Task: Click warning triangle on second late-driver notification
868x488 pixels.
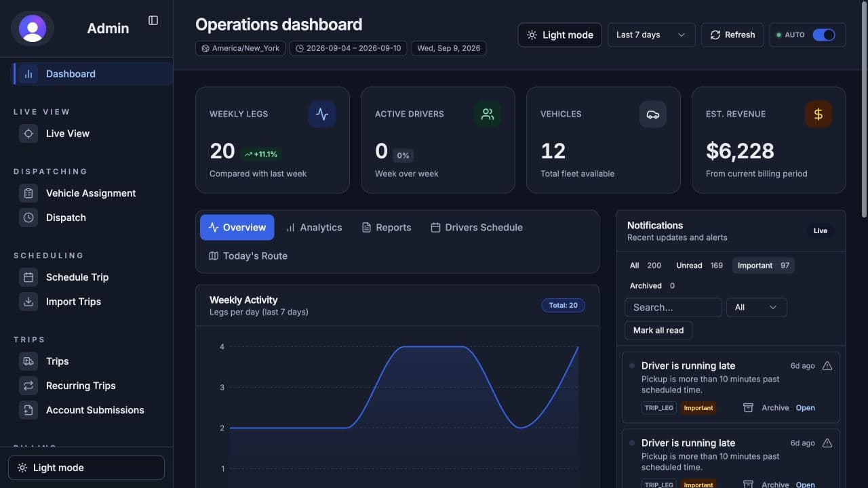Action: (827, 443)
